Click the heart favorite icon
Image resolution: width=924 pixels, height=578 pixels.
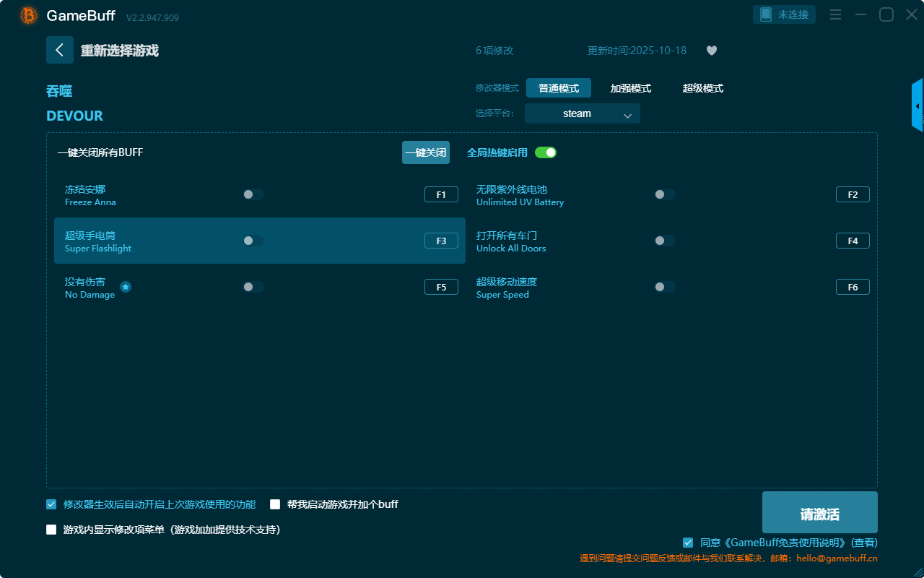[711, 51]
